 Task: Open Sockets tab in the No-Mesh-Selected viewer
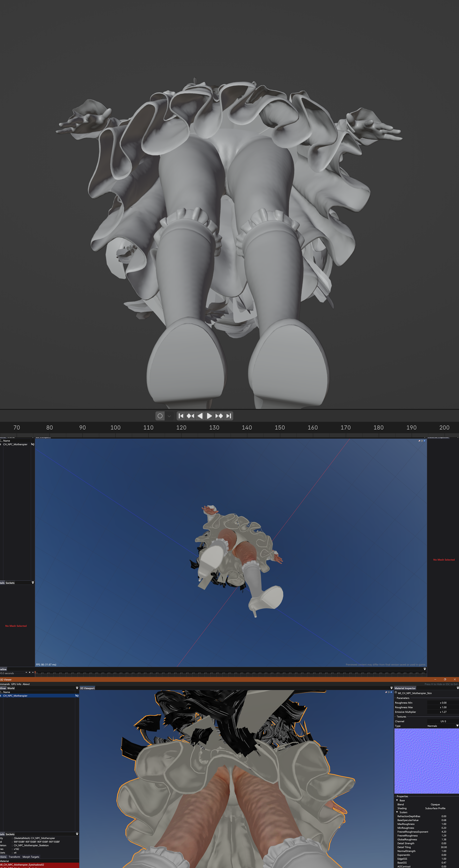coord(10,583)
